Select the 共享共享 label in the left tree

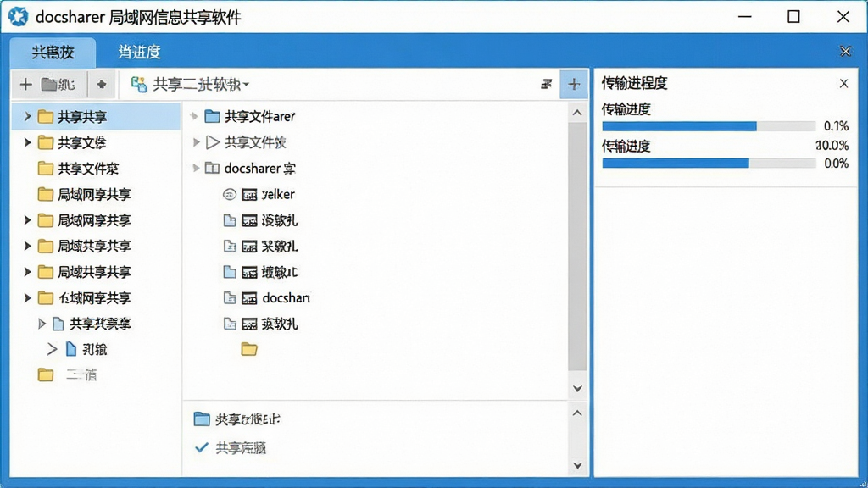[82, 117]
